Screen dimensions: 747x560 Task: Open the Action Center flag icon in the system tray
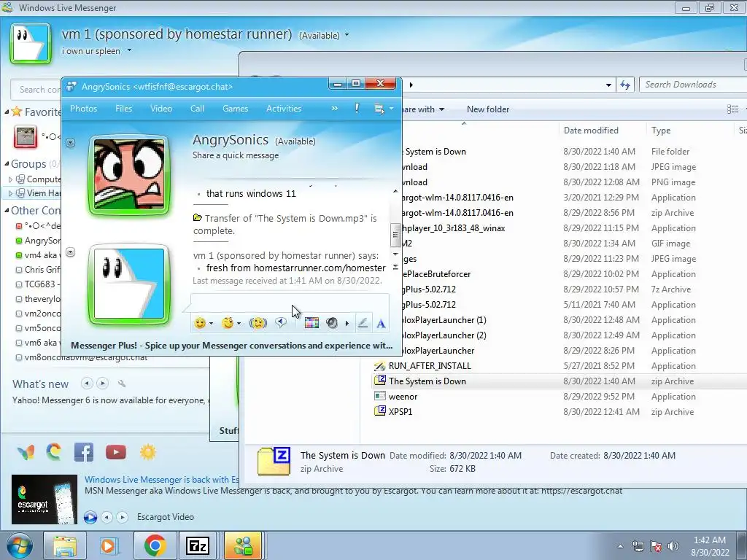click(656, 546)
